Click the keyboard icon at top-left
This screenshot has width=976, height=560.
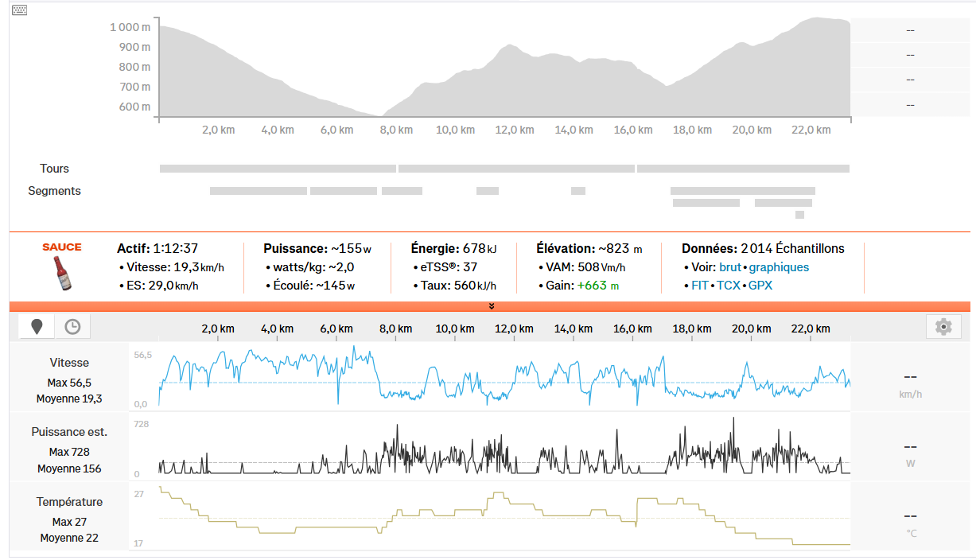[x=20, y=10]
